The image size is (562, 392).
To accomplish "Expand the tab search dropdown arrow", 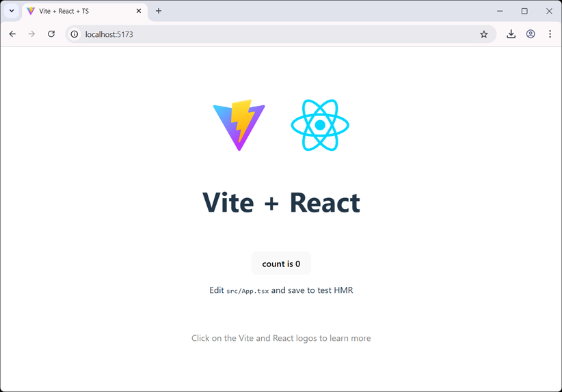I will click(12, 11).
